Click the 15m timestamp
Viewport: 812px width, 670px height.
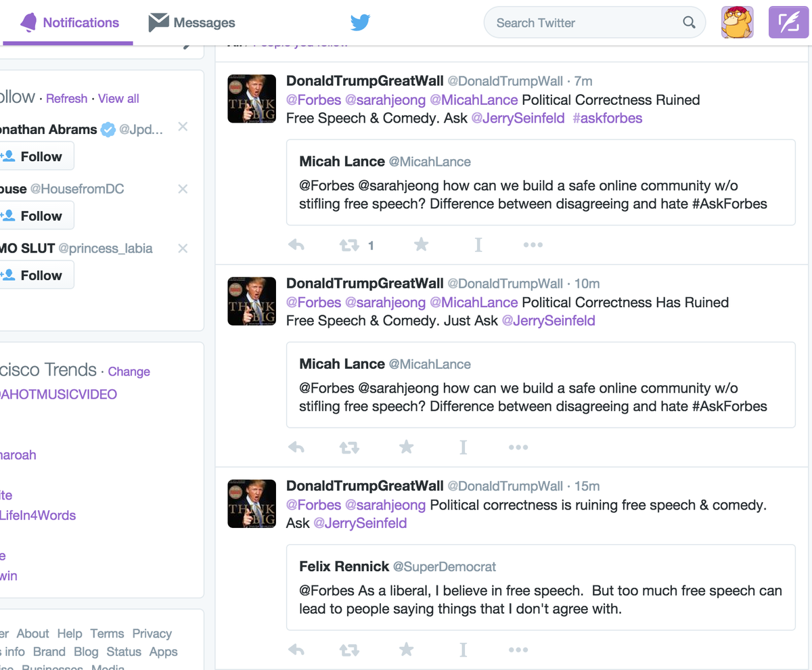click(x=587, y=486)
